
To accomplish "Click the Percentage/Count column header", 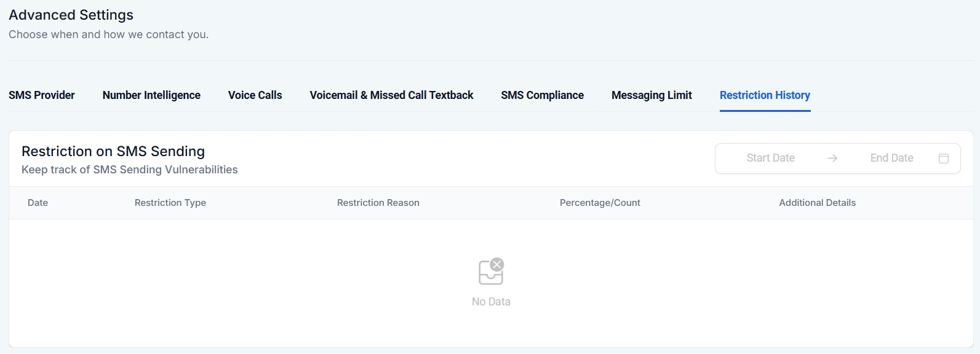I will 600,203.
